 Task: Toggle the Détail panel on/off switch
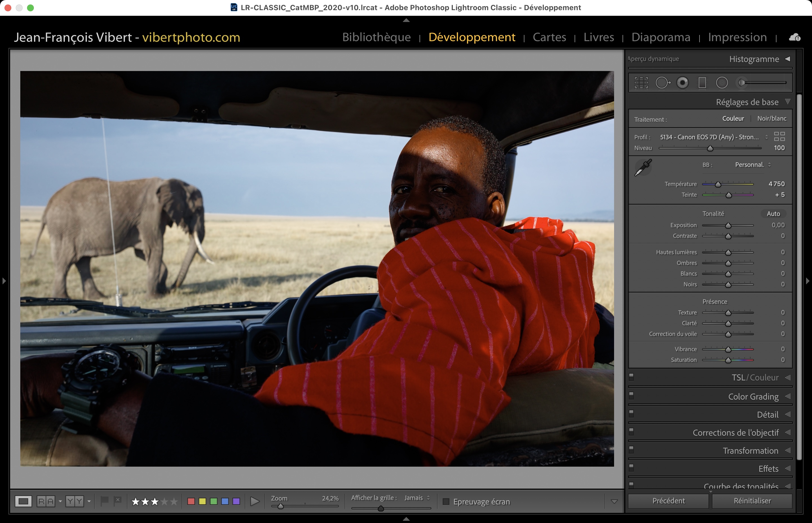point(631,413)
